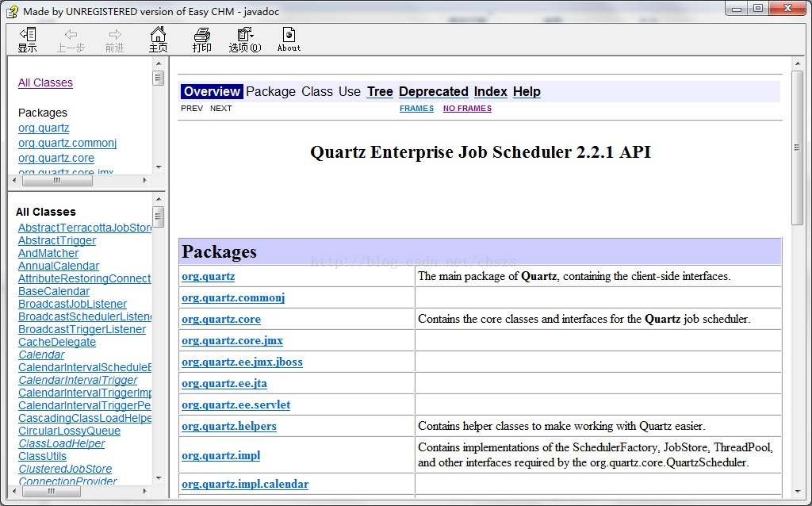The width and height of the screenshot is (812, 506).
Task: Open org.quartz.ee.jmx.jboss package link
Action: tap(242, 362)
